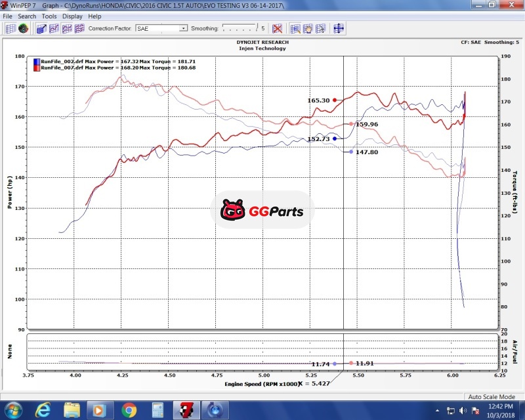Viewport: 525px width, 420px height.
Task: Click the red RunFile_007.drf legend swatch
Action: [36, 67]
